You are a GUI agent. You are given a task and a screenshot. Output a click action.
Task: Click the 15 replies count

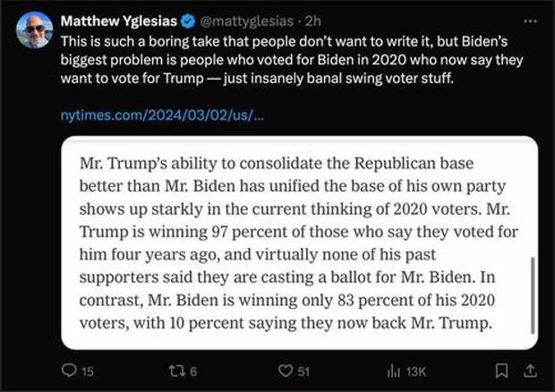point(88,371)
